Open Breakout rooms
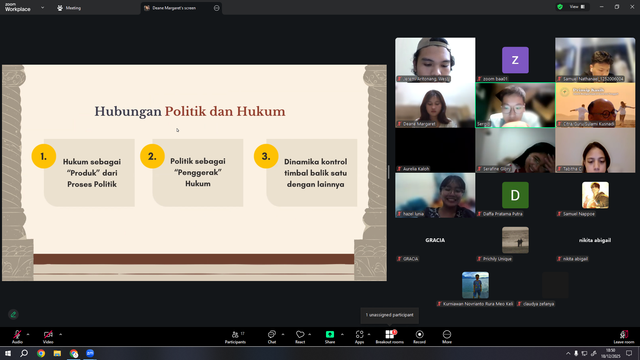Viewport: 640px width, 360px height. pyautogui.click(x=389, y=336)
